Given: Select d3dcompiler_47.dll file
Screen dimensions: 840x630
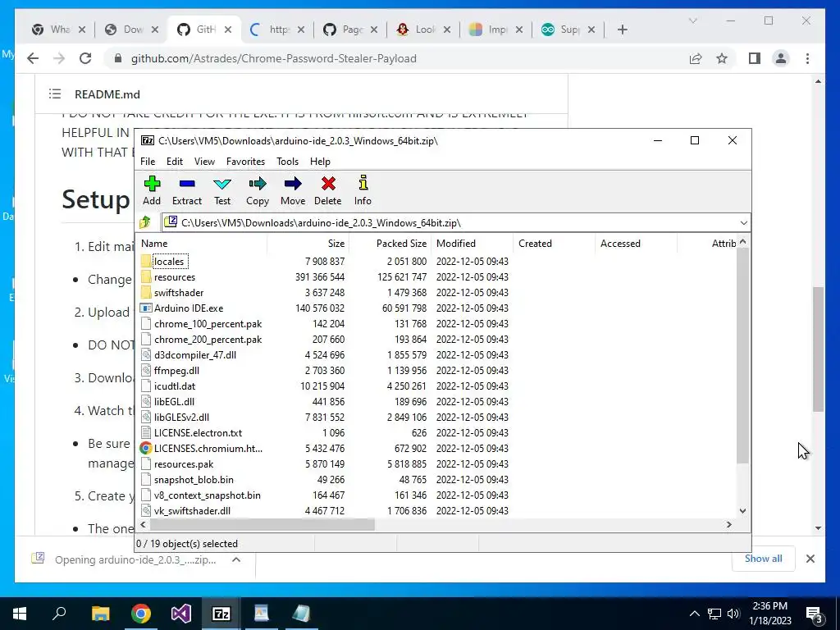Looking at the screenshot, I should pyautogui.click(x=195, y=354).
